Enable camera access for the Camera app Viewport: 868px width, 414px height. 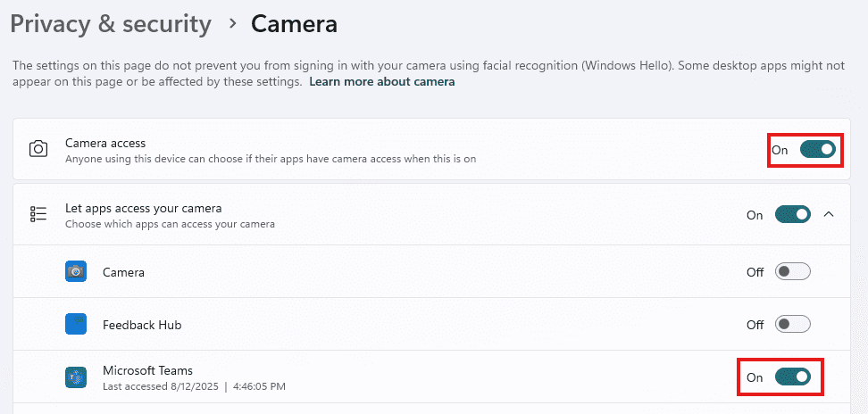[x=793, y=272]
